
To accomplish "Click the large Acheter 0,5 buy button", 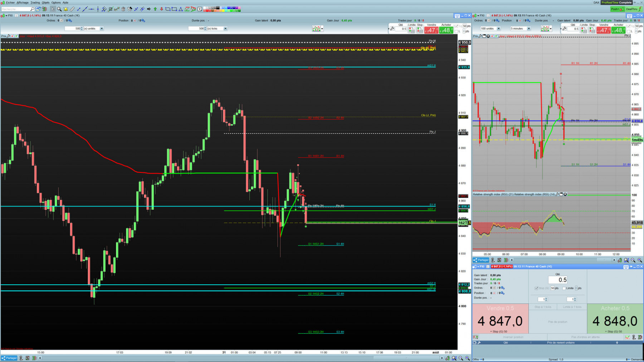I will (x=615, y=319).
